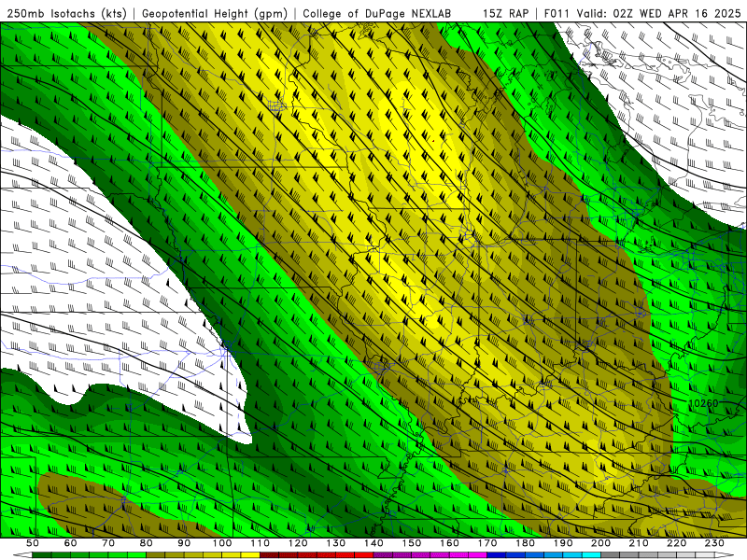Click the "160" color bar label

449,543
